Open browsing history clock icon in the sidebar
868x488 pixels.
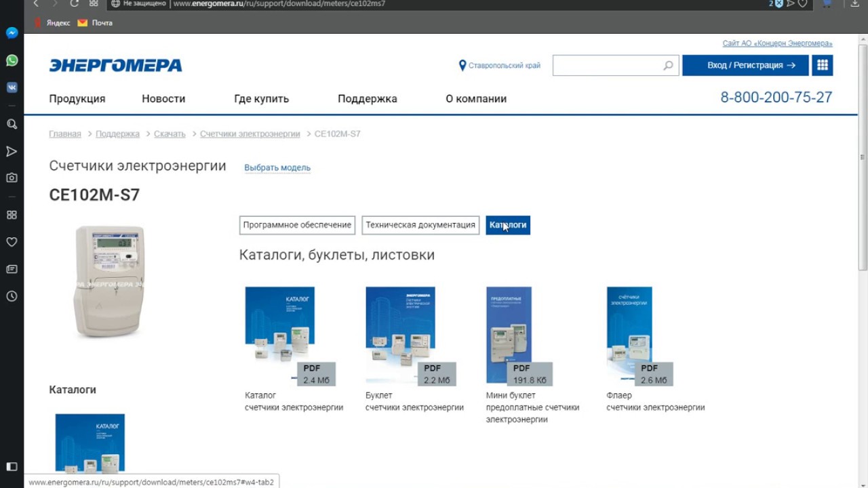12,296
